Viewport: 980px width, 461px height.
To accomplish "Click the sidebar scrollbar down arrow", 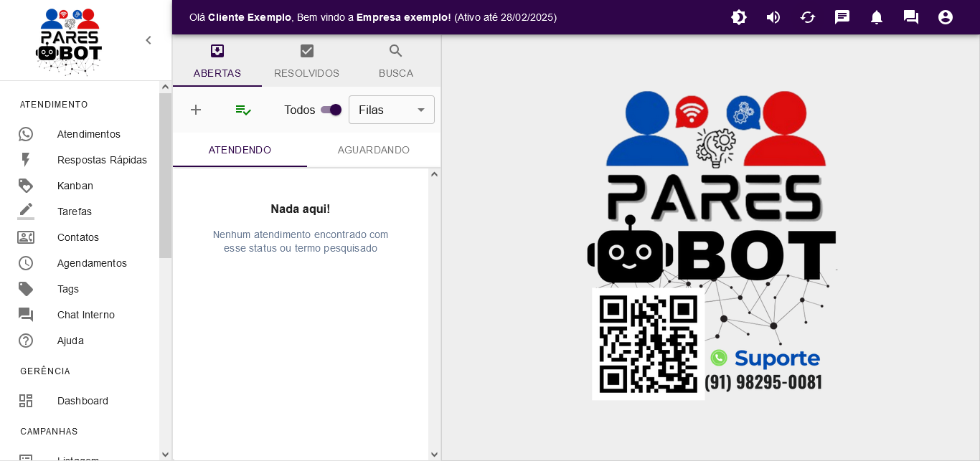I will pos(165,455).
